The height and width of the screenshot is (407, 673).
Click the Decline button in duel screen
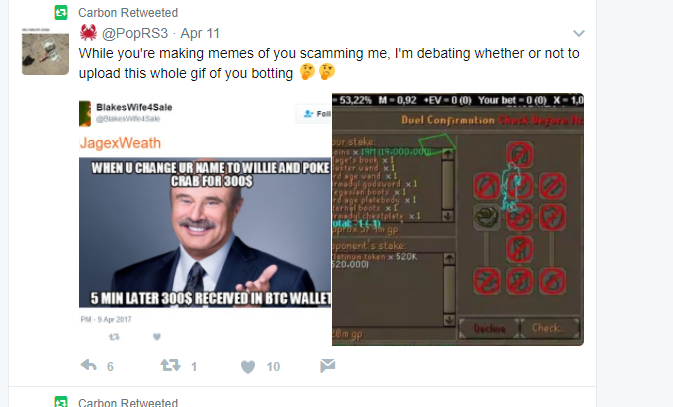pos(489,328)
